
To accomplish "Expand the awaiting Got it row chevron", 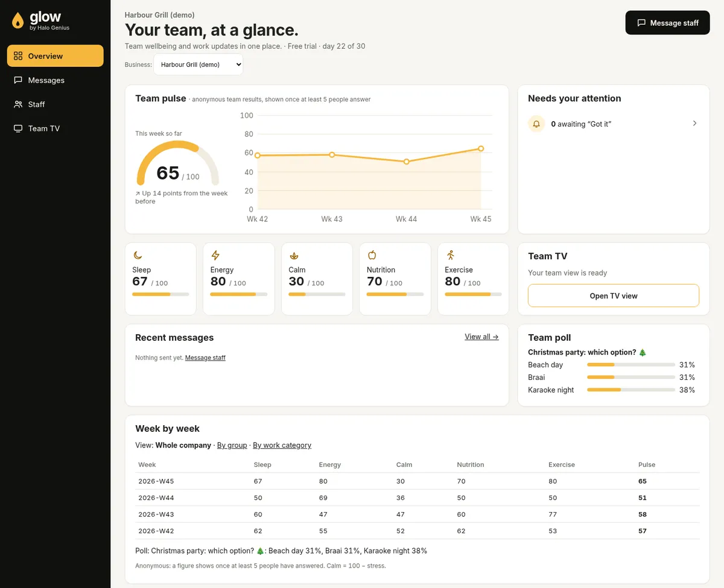I will tap(694, 123).
